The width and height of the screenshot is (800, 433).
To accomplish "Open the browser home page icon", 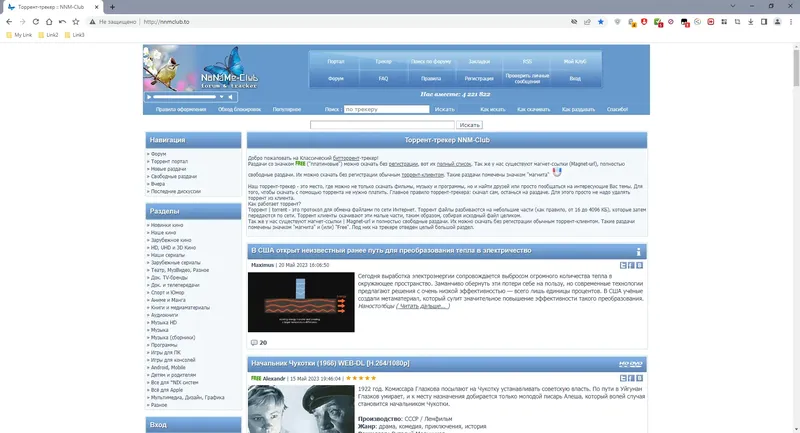I will [x=49, y=22].
